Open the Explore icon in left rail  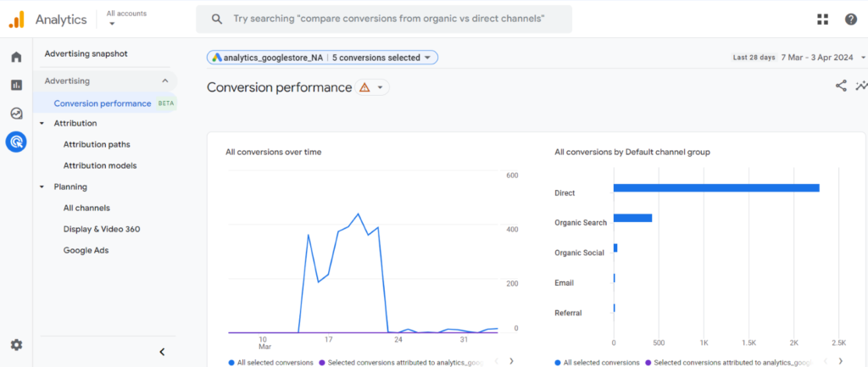(16, 114)
